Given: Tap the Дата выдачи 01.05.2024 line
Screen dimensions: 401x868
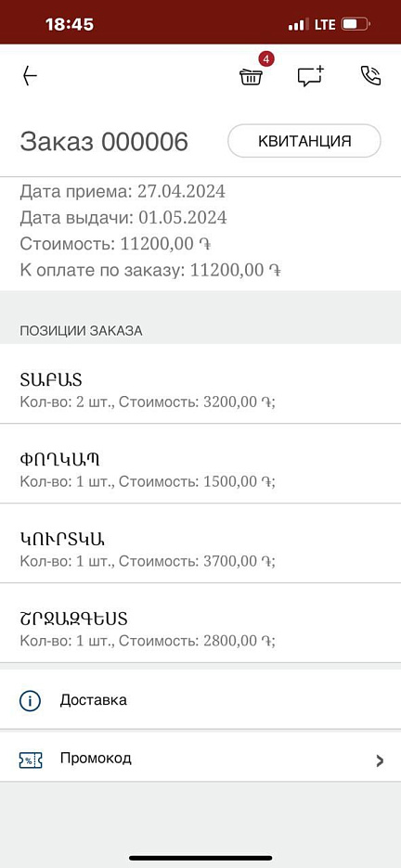Looking at the screenshot, I should click(x=123, y=218).
